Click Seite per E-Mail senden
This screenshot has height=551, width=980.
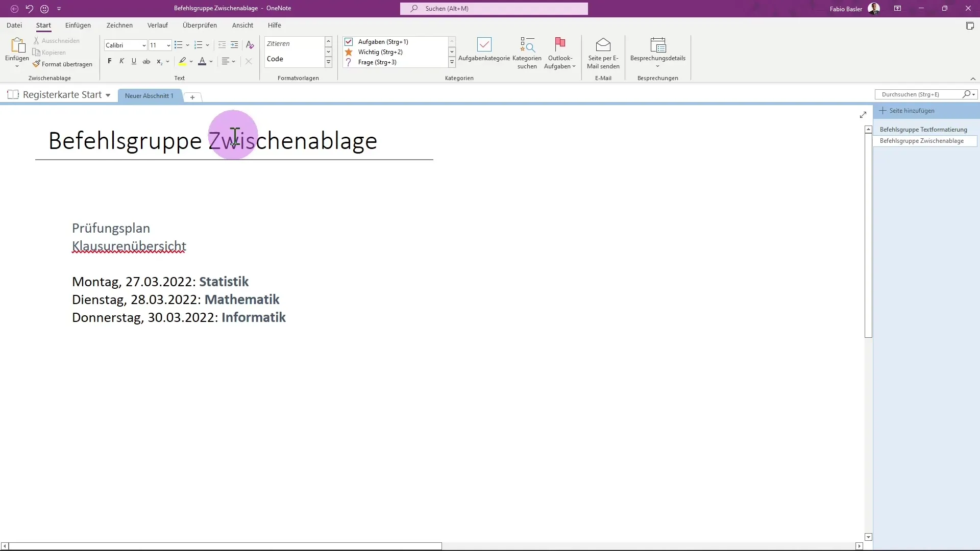(603, 53)
